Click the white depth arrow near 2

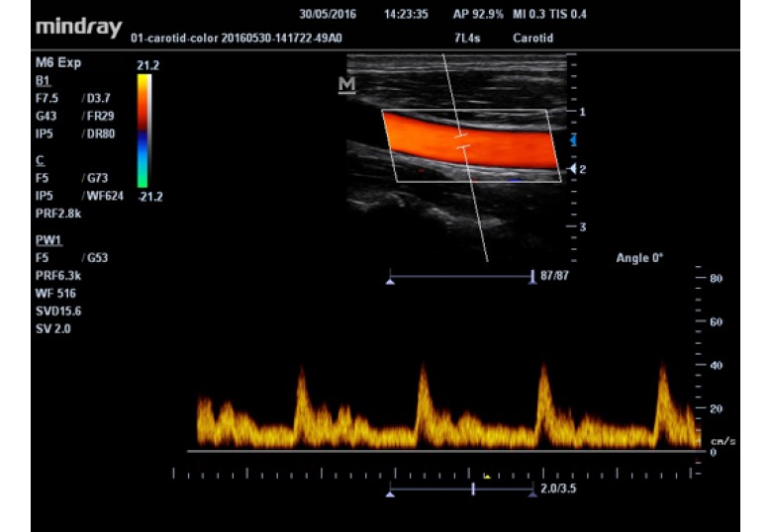[x=572, y=168]
